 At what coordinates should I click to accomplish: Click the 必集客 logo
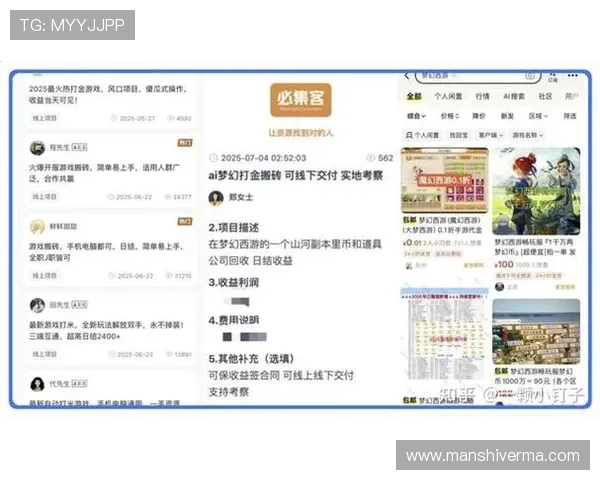pos(300,100)
